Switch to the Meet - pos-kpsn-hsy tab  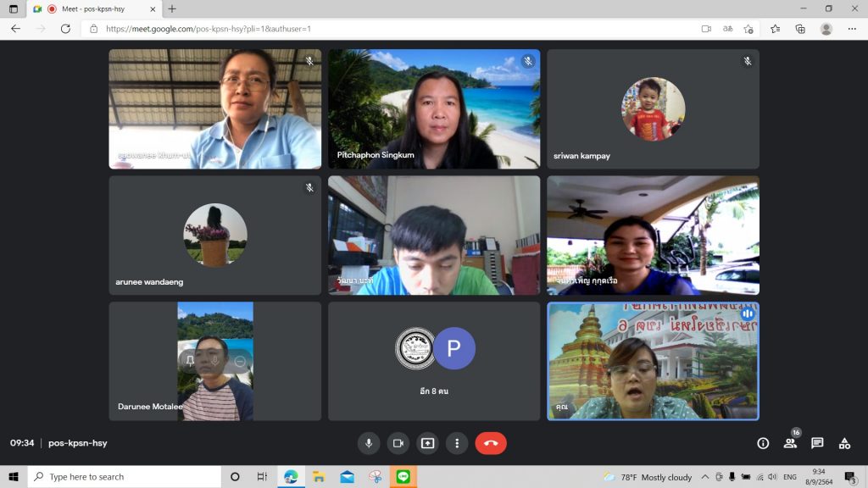(x=94, y=8)
